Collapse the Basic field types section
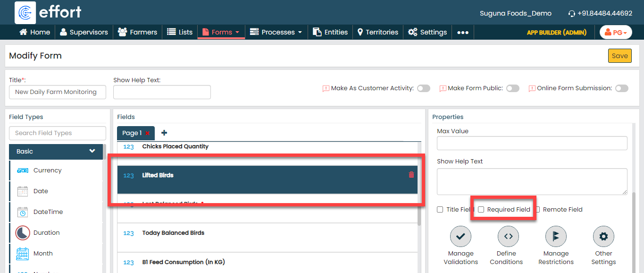This screenshot has width=644, height=273. (x=92, y=152)
